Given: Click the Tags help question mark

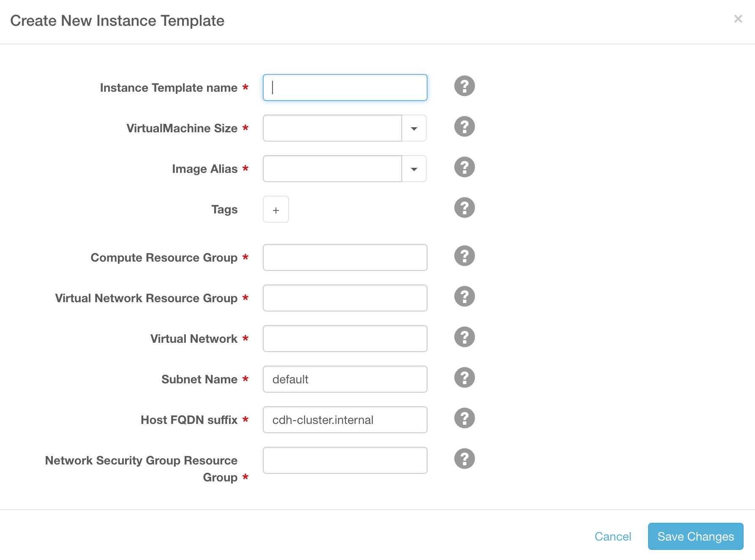Looking at the screenshot, I should 464,208.
